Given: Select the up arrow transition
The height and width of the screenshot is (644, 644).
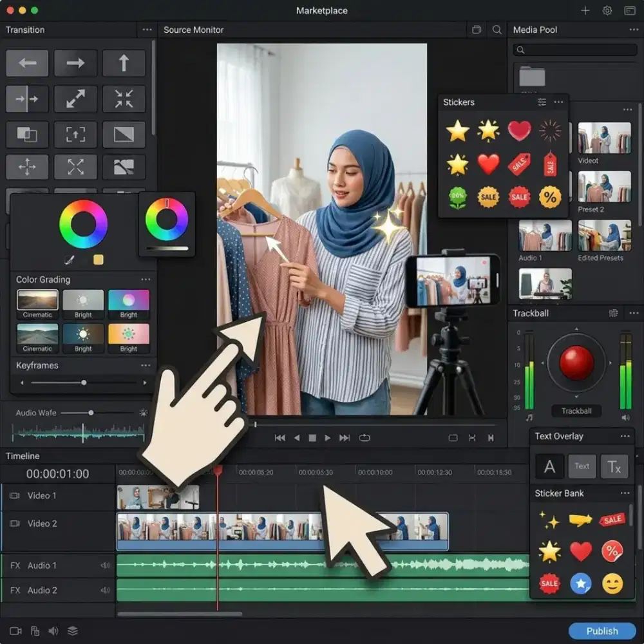Looking at the screenshot, I should (124, 63).
